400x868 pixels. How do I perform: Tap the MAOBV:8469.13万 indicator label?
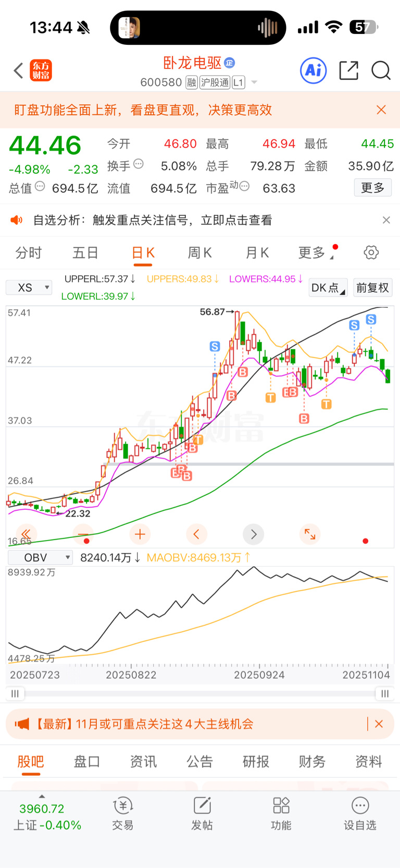(x=198, y=558)
